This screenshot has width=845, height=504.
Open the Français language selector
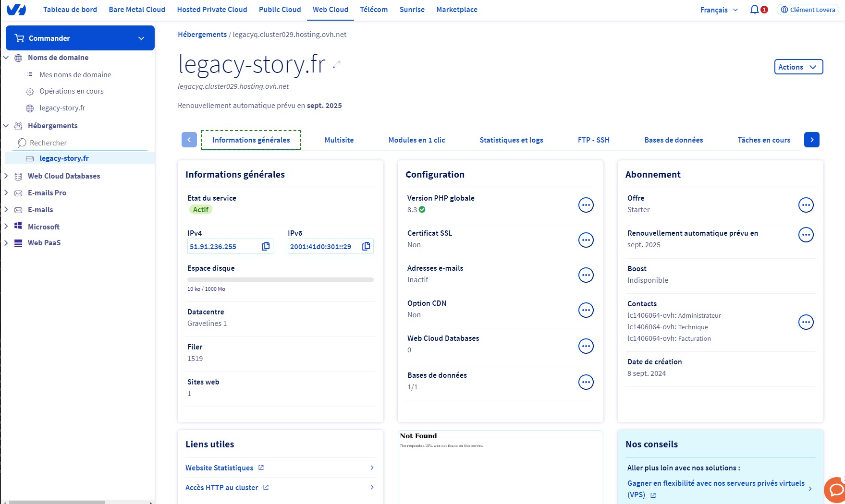(x=719, y=10)
